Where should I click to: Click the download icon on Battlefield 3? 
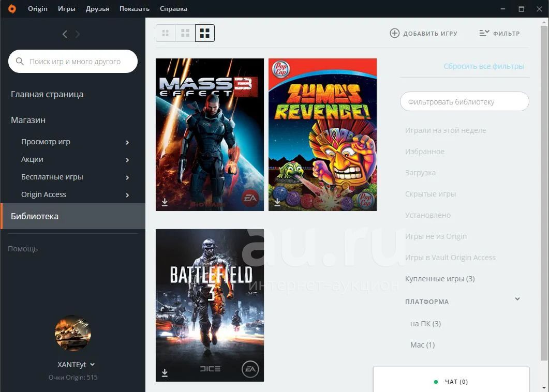pos(165,373)
